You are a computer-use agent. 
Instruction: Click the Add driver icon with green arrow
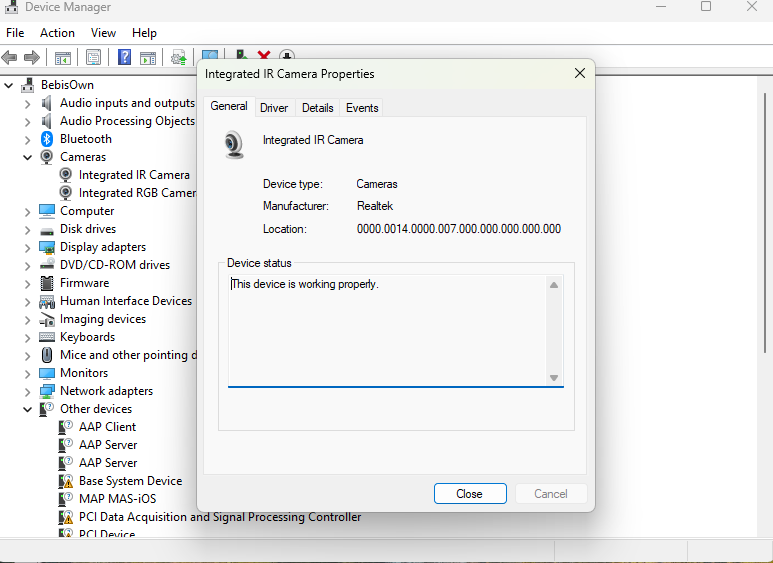coord(241,55)
